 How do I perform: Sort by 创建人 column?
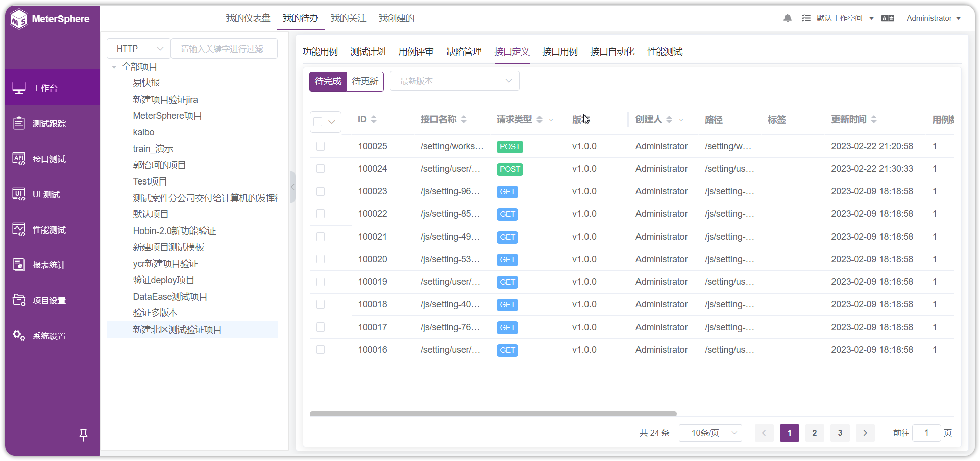click(x=669, y=119)
